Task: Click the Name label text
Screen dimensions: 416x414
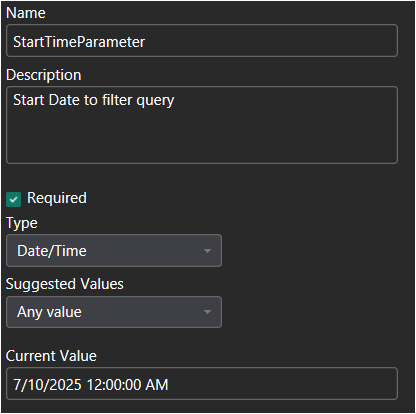Action: tap(26, 13)
